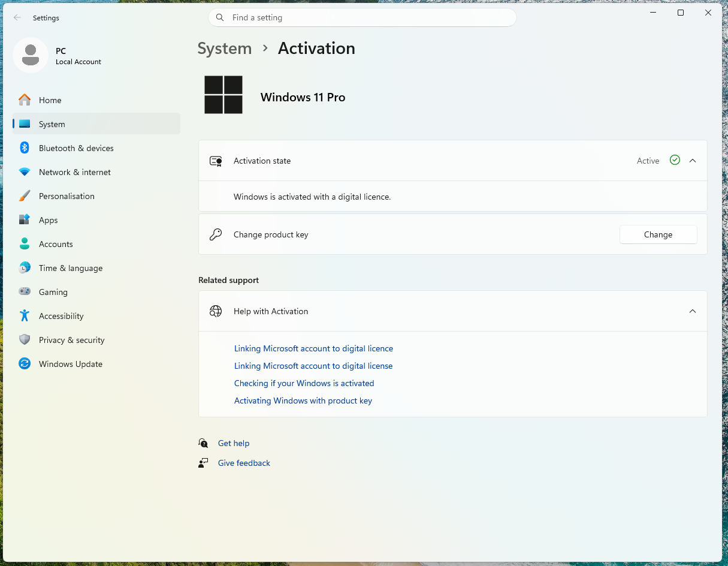The image size is (728, 566).
Task: Click the Get help chat icon
Action: [x=203, y=443]
